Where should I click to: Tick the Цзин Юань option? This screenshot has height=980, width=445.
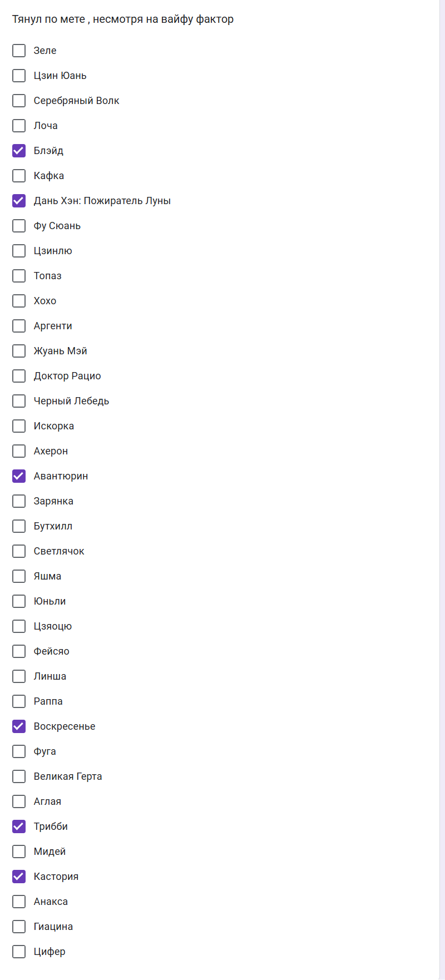pyautogui.click(x=19, y=76)
